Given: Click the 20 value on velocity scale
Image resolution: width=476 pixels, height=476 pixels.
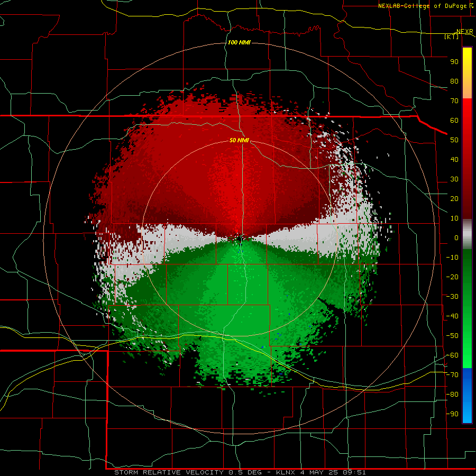Looking at the screenshot, I should click(454, 199).
